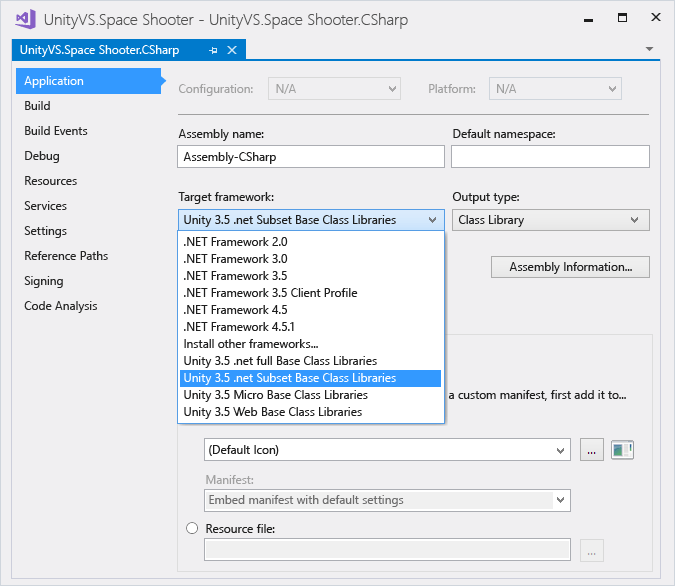Select Install other frameworks option
This screenshot has width=675, height=586.
point(251,344)
